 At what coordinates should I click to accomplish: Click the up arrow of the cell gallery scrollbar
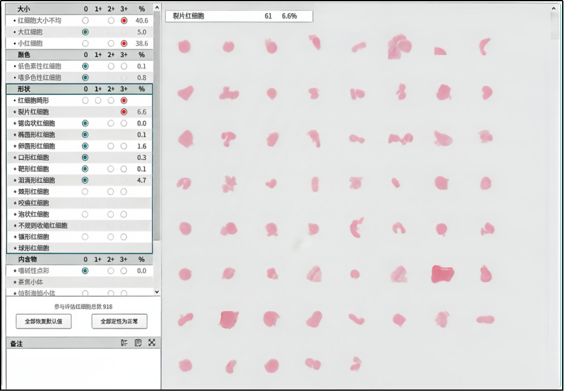click(554, 8)
